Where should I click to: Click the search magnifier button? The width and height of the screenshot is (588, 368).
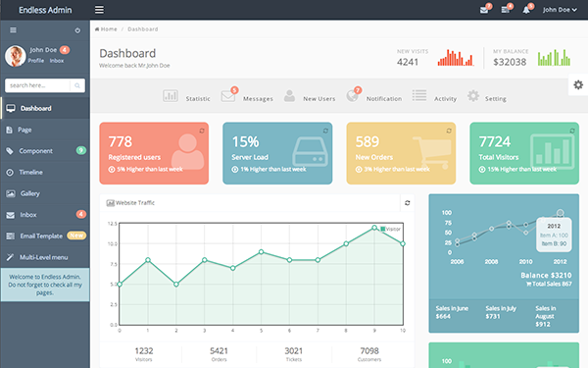77,85
